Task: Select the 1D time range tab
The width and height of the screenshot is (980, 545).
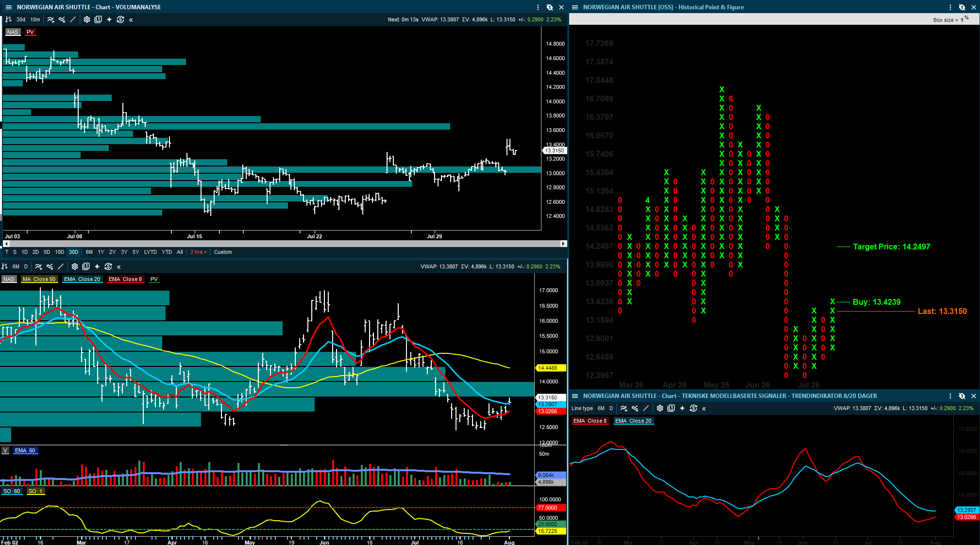Action: click(25, 252)
